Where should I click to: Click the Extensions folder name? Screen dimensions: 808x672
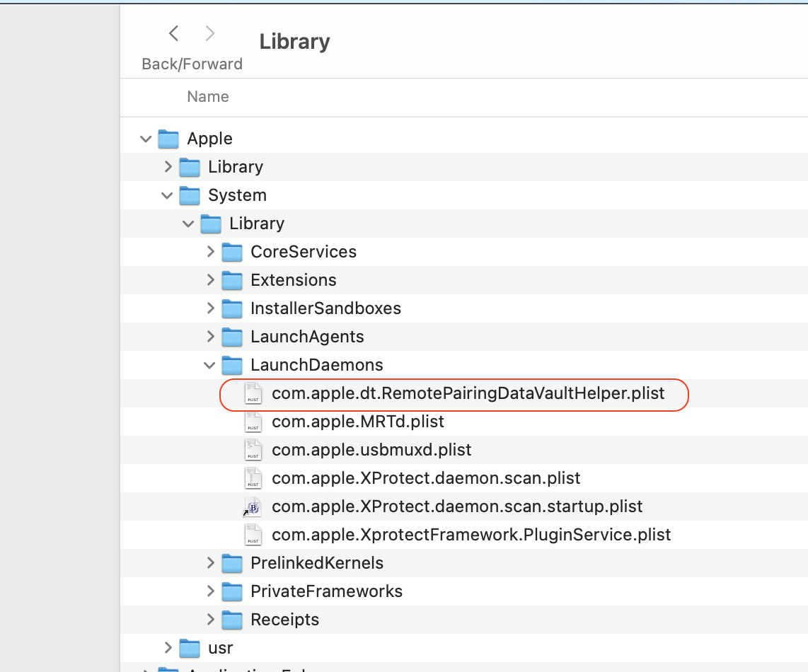pos(293,280)
